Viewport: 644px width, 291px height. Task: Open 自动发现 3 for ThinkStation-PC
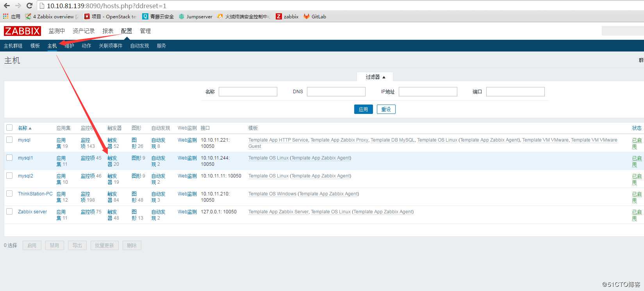click(158, 197)
